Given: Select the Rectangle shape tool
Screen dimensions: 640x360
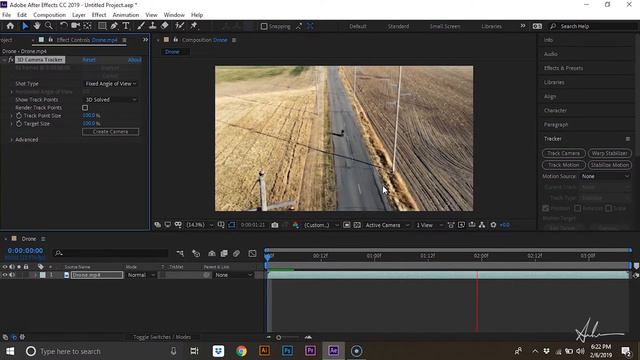Looking at the screenshot, I should tap(102, 26).
